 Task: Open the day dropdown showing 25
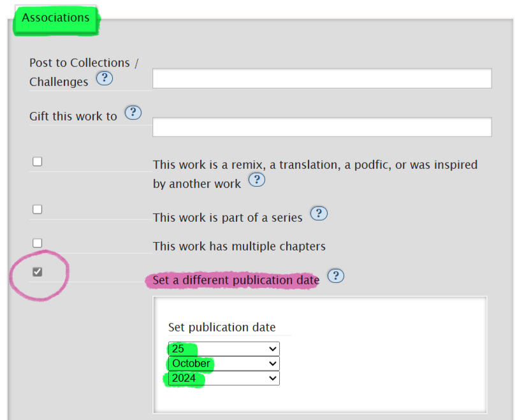[224, 349]
